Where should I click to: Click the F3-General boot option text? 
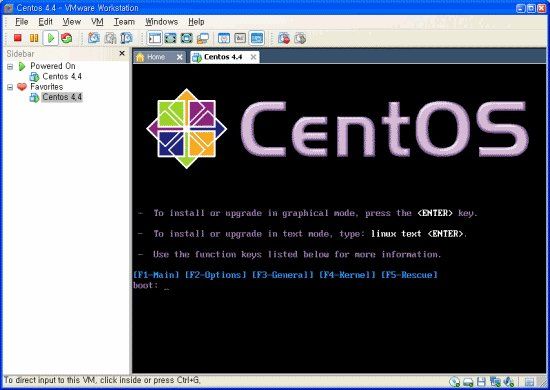[x=282, y=275]
